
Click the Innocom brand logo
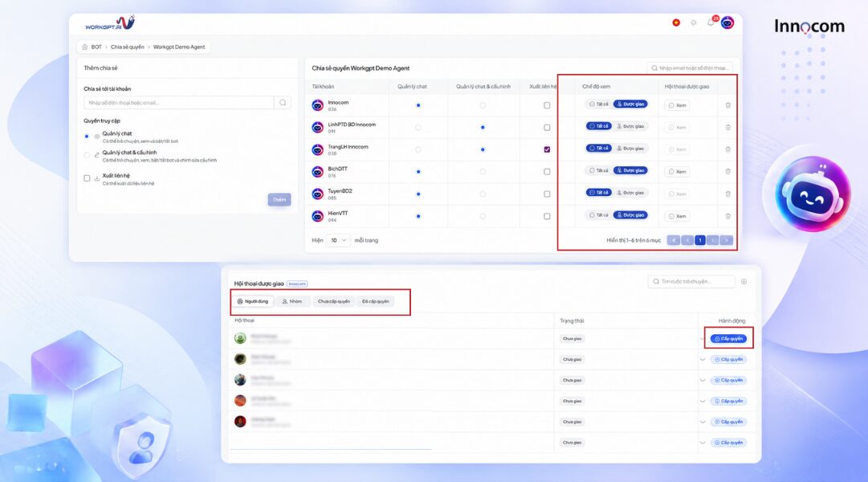point(809,26)
